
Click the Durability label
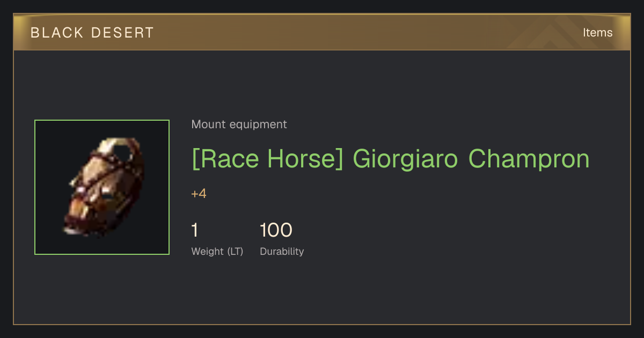point(282,252)
